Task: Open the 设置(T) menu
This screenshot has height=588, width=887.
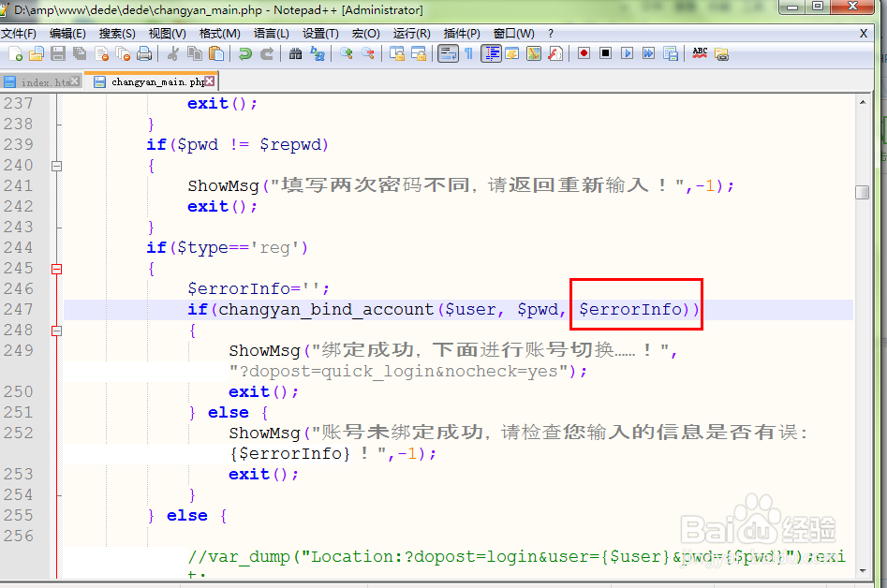Action: (320, 34)
